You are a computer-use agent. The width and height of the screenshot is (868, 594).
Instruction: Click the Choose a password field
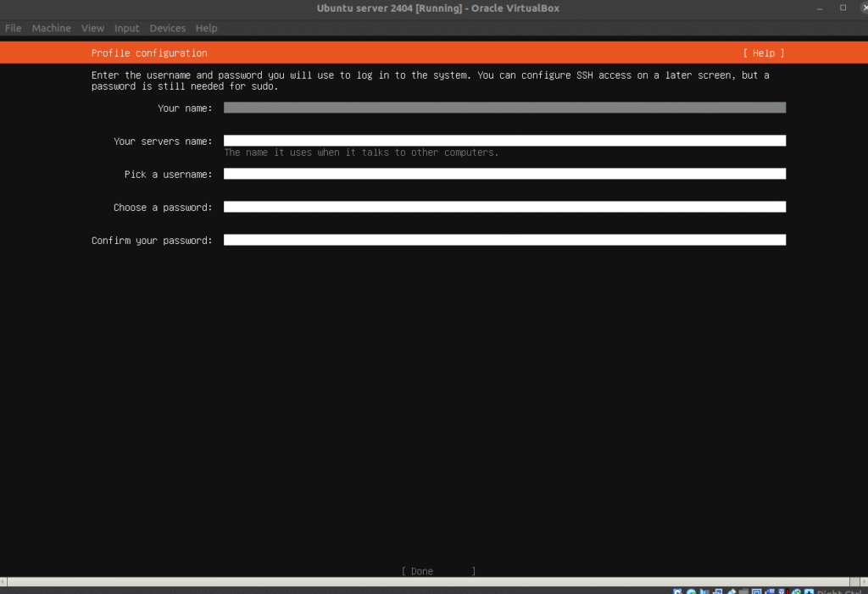click(504, 207)
